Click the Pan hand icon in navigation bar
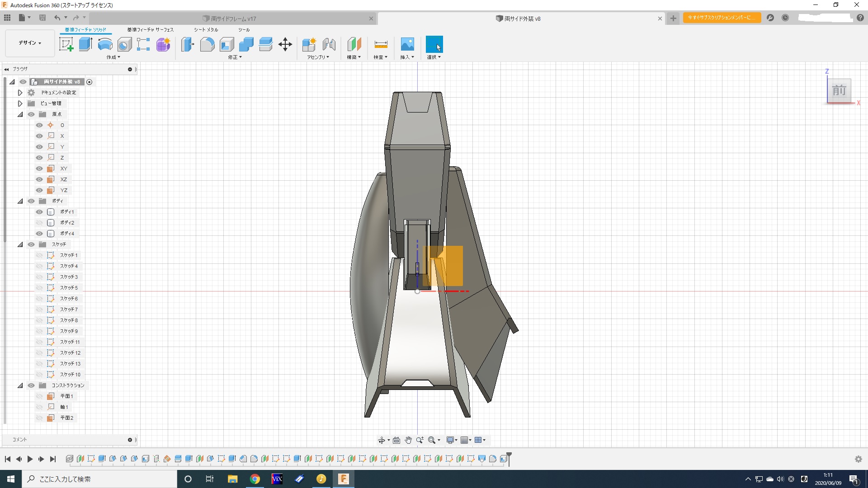868x488 pixels. point(408,440)
